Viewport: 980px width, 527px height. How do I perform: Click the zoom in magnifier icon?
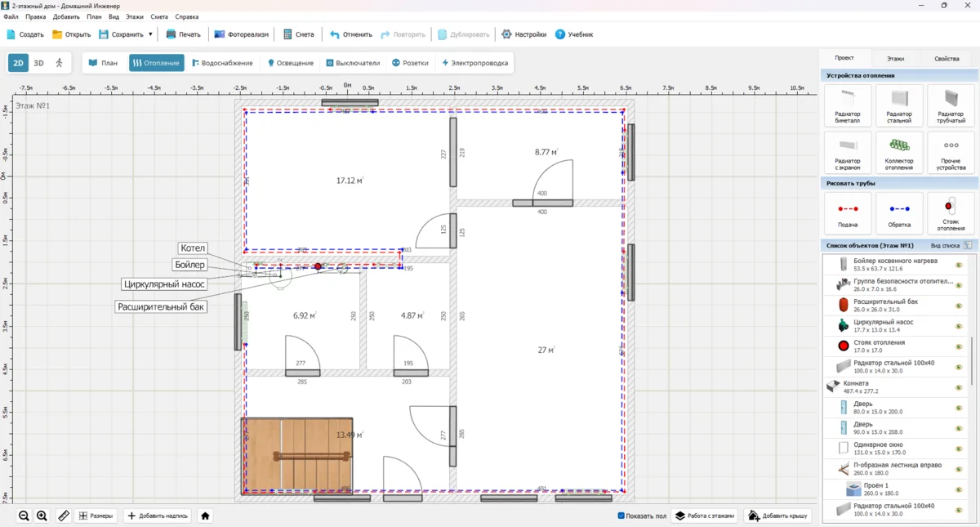click(42, 516)
